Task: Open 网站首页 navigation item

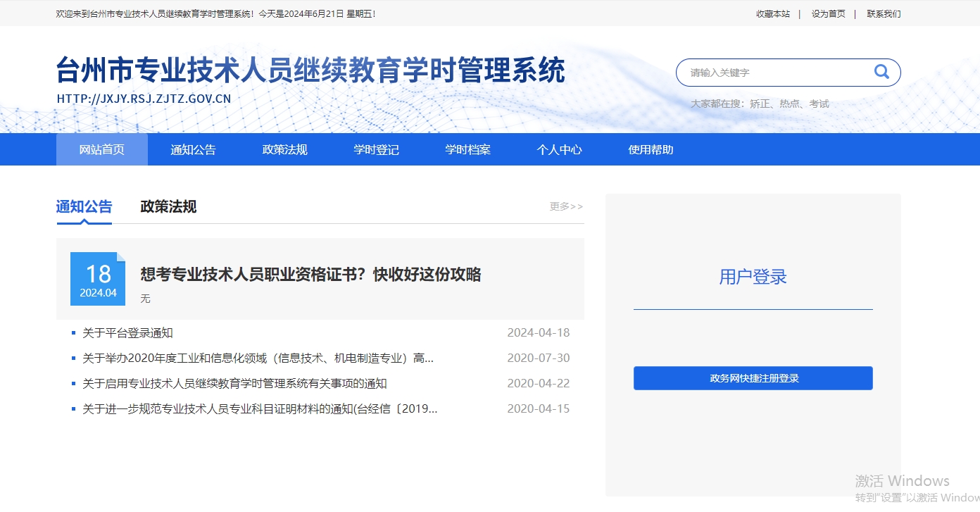Action: [x=102, y=149]
